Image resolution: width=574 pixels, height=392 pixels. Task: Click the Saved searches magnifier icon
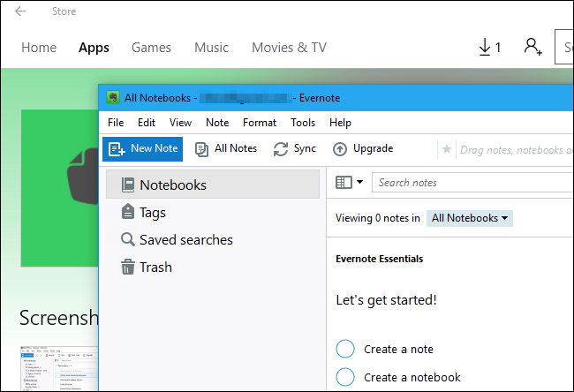click(128, 240)
